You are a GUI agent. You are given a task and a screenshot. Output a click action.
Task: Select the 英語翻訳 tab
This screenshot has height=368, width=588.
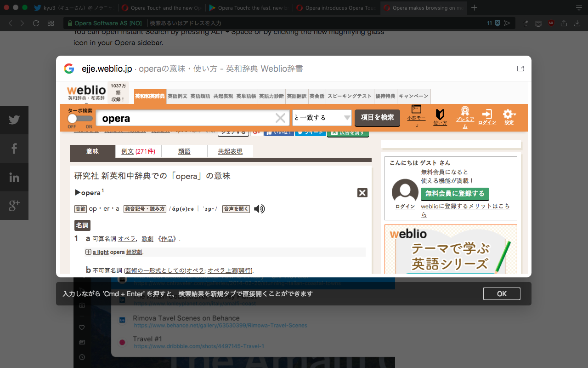tap(297, 96)
